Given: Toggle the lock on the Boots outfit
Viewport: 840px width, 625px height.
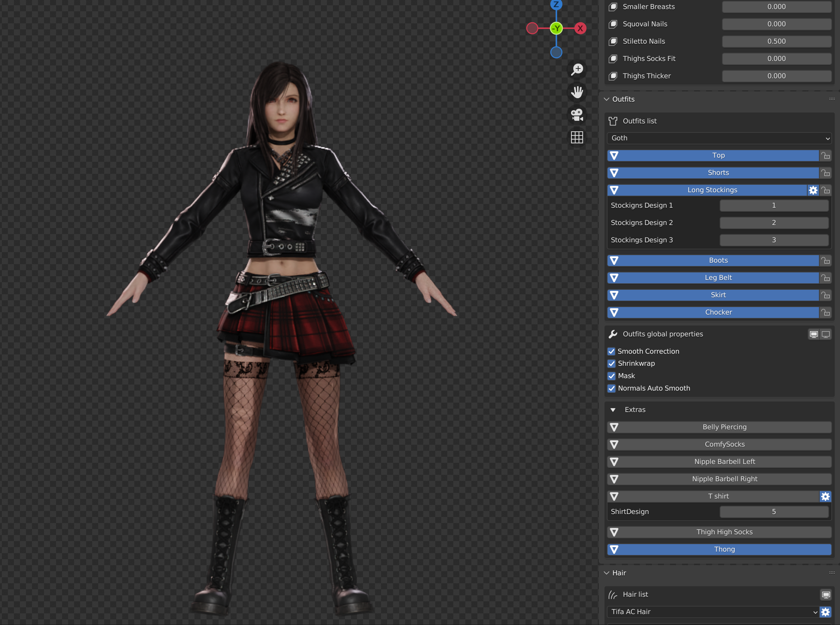Looking at the screenshot, I should [825, 261].
